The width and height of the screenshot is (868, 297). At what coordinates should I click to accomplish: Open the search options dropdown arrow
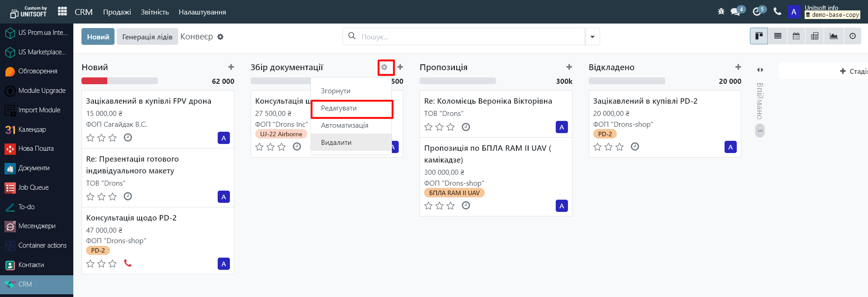coord(592,37)
